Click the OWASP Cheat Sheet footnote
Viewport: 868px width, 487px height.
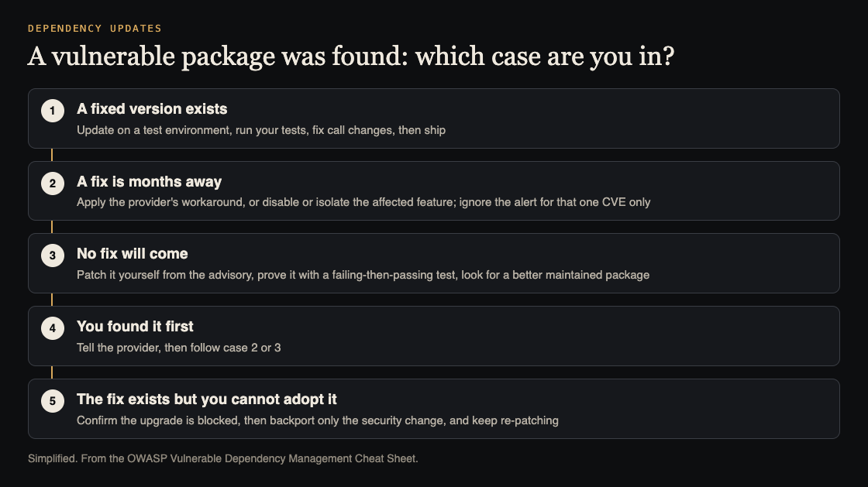click(222, 459)
